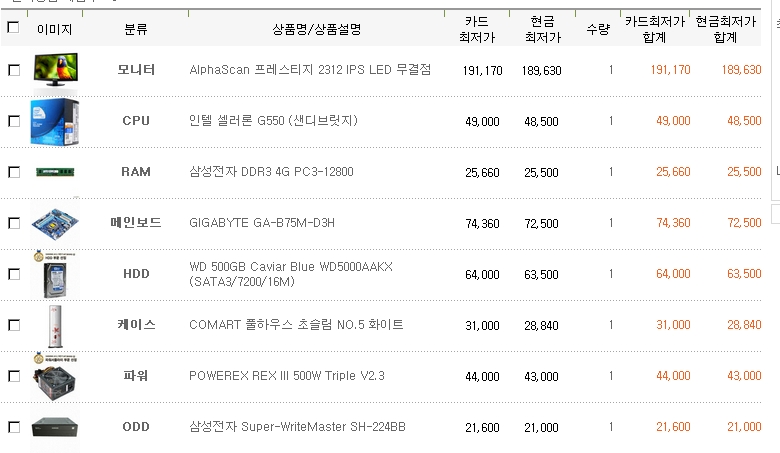
Task: Open the GIGABYTE GA-B75M-D3H product link
Action: coord(262,223)
